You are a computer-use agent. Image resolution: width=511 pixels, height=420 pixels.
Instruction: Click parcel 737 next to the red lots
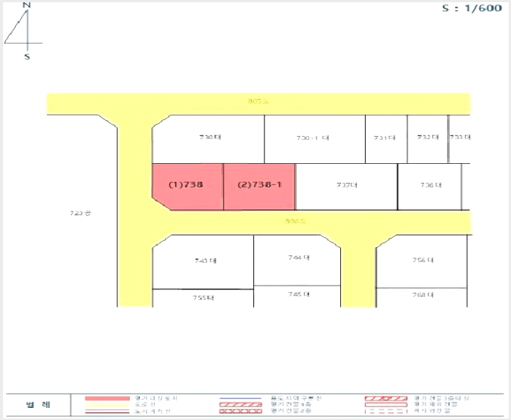[x=346, y=187]
